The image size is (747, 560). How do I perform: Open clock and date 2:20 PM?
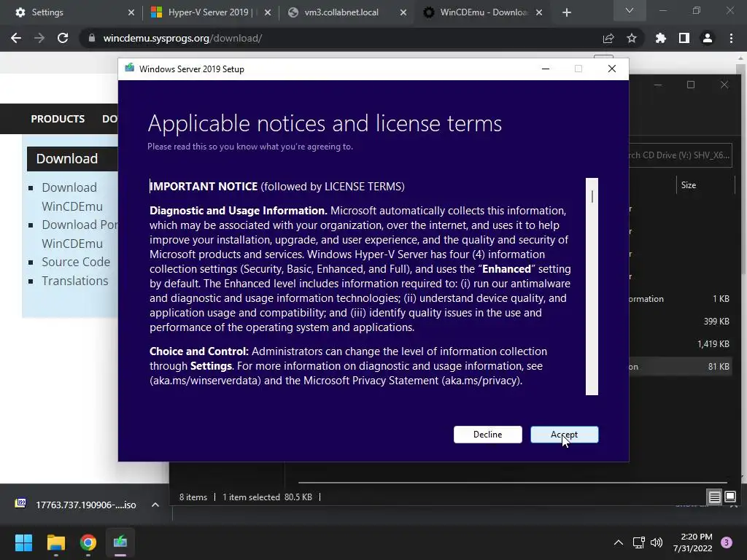tap(693, 542)
